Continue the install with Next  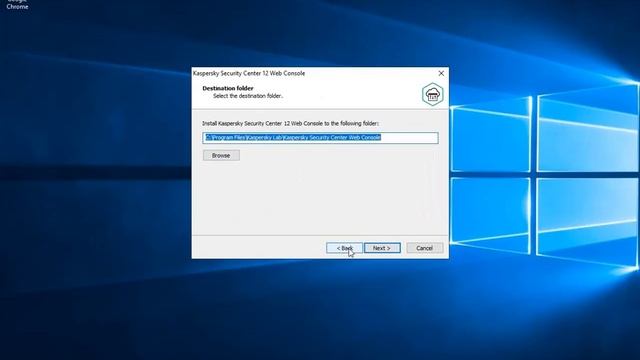point(382,248)
